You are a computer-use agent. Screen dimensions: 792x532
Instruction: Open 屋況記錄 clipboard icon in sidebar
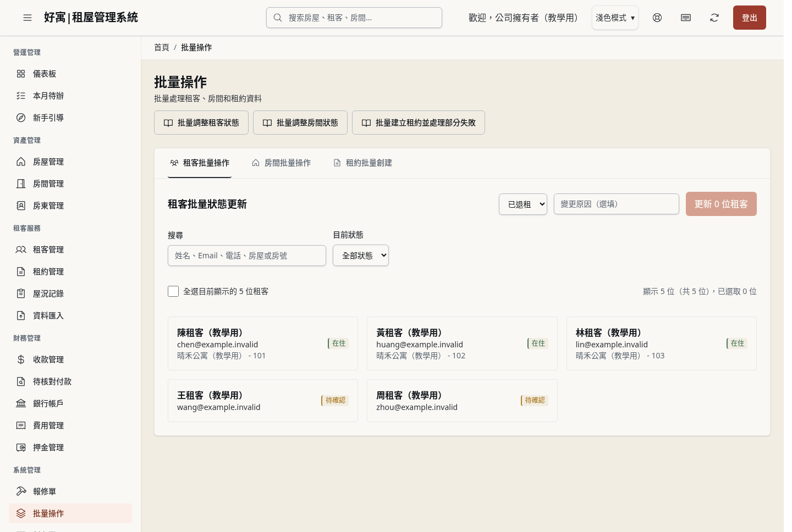pyautogui.click(x=21, y=293)
